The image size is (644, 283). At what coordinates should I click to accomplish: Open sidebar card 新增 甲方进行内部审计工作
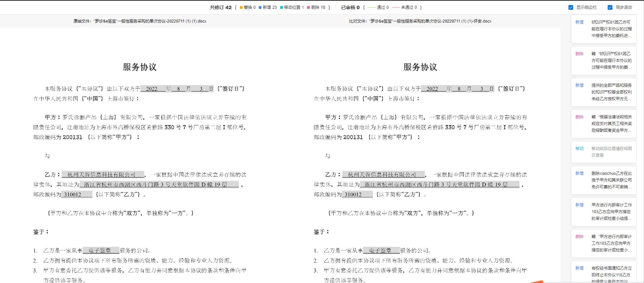point(604,212)
